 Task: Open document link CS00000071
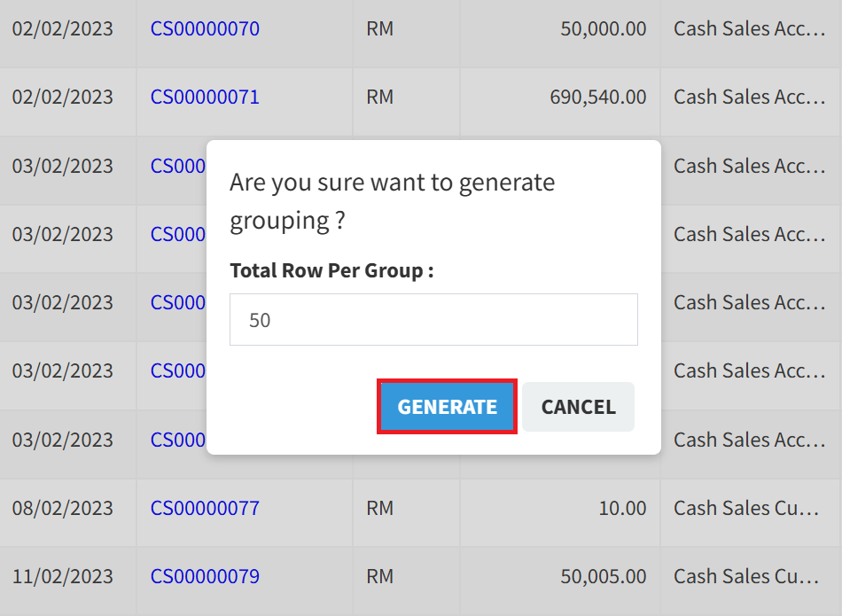[x=205, y=97]
